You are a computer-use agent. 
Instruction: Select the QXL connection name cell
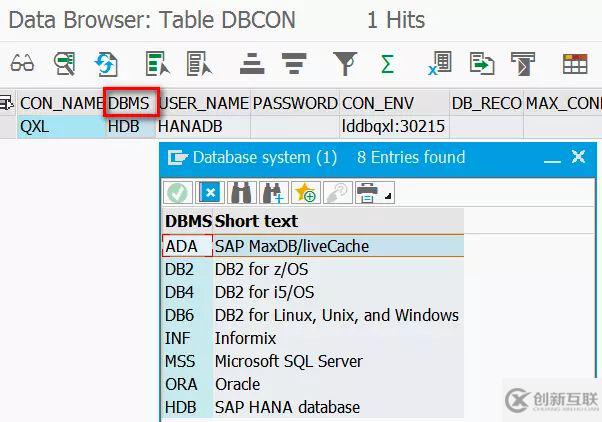61,126
